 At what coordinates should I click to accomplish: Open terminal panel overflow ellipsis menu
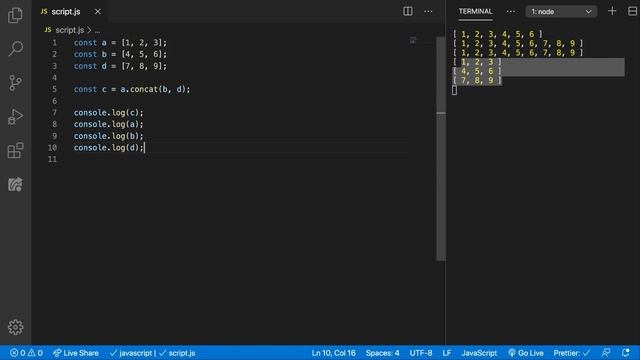[x=511, y=11]
